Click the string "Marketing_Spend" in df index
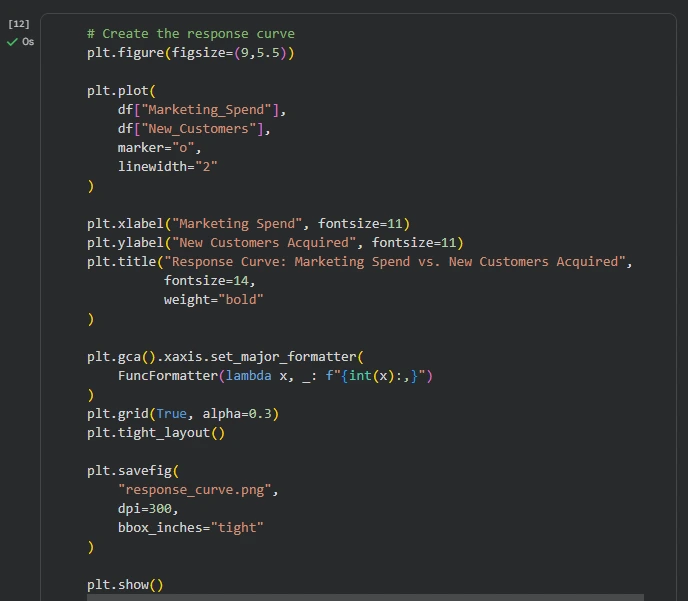 coord(206,110)
